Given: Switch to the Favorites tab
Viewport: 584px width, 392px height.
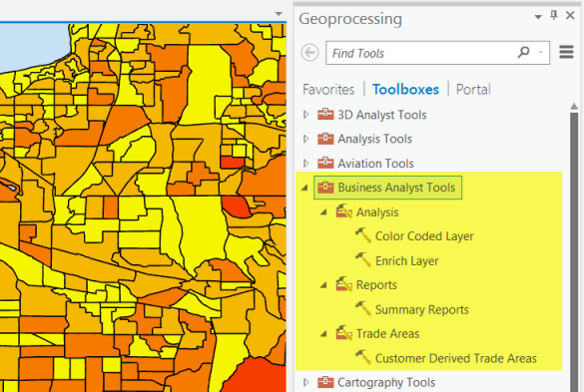Looking at the screenshot, I should pos(328,90).
